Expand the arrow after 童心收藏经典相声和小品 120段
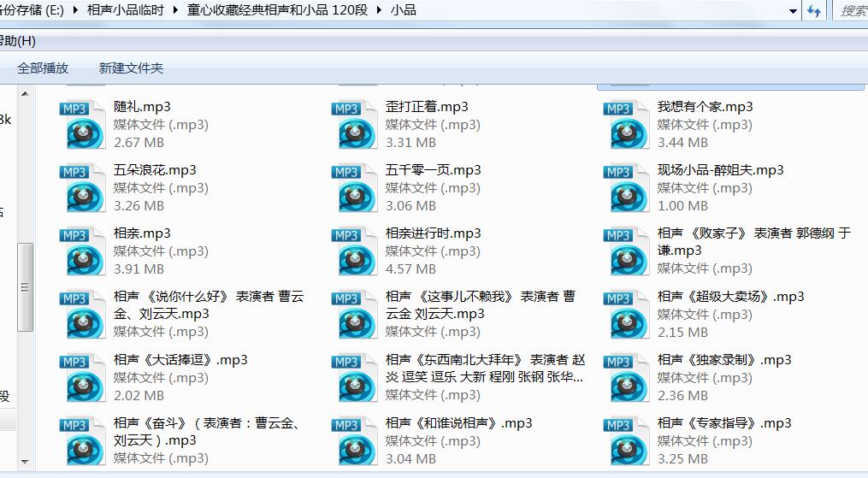This screenshot has height=478, width=868. (379, 10)
